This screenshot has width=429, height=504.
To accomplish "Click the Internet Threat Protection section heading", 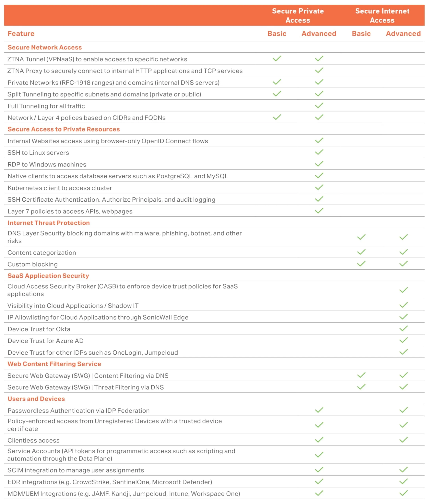I will pos(49,223).
